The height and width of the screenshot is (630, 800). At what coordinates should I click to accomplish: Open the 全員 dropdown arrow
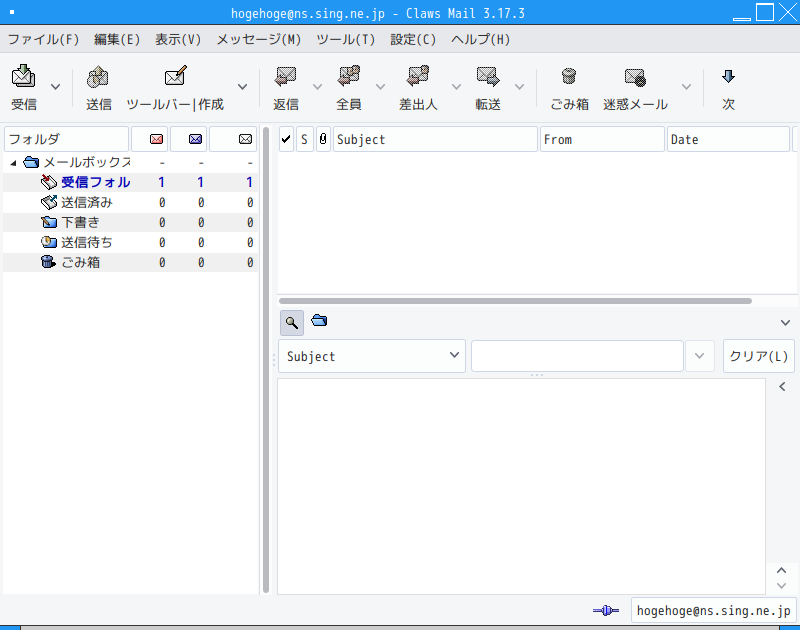pyautogui.click(x=381, y=87)
